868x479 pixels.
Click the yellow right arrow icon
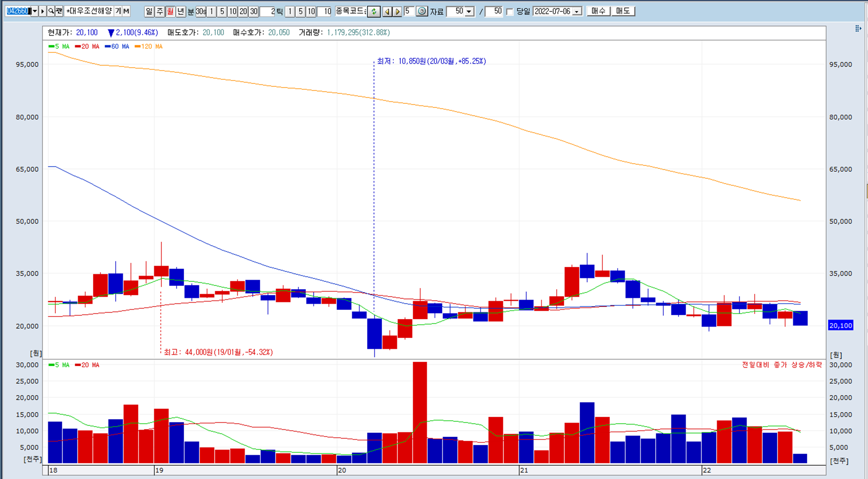tap(397, 12)
